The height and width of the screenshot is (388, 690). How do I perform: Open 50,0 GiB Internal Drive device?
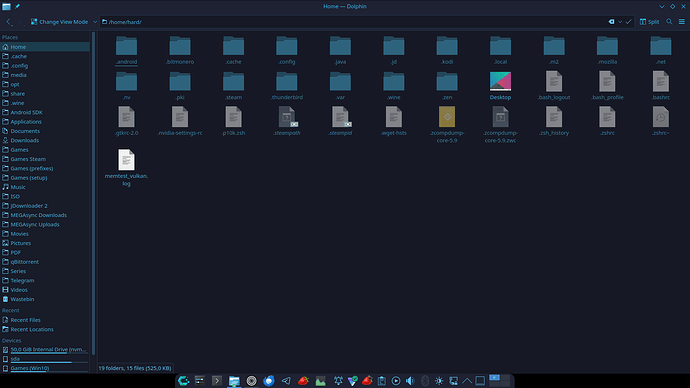(x=45, y=350)
